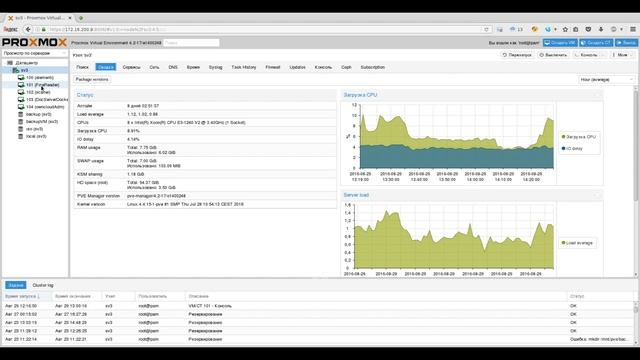Collapse the Datacenter tree node
Viewport: 640px width, 360px height.
pos(5,63)
